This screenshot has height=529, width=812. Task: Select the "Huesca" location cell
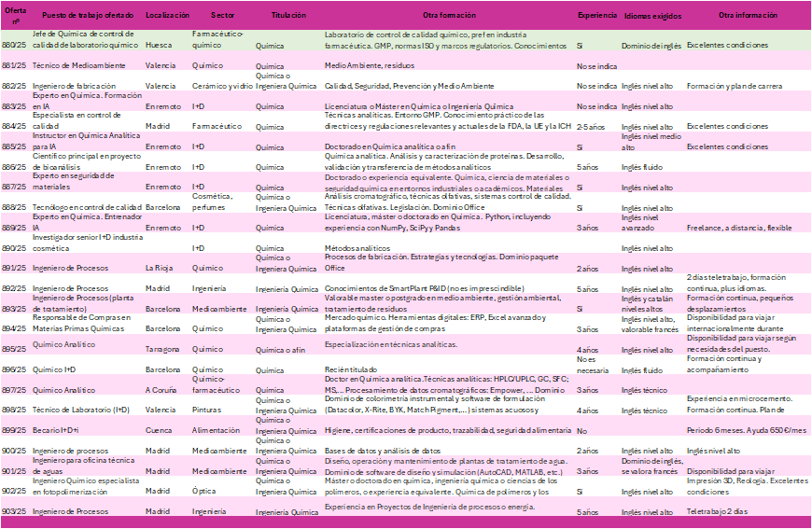click(158, 45)
